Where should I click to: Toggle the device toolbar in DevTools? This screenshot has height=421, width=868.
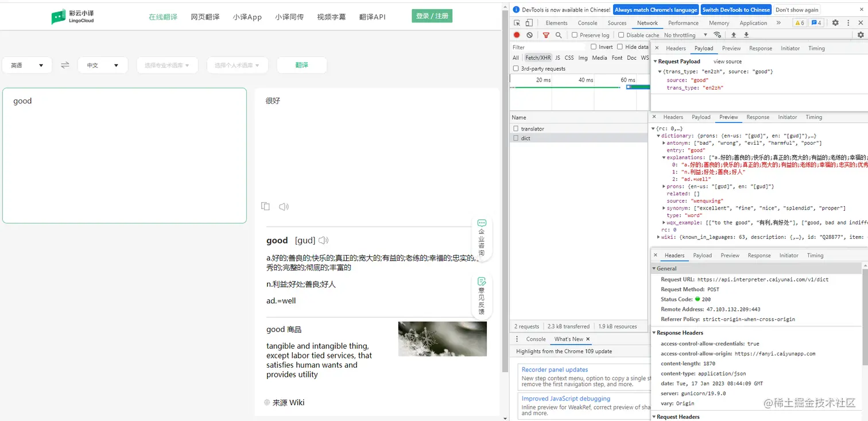[x=529, y=23]
